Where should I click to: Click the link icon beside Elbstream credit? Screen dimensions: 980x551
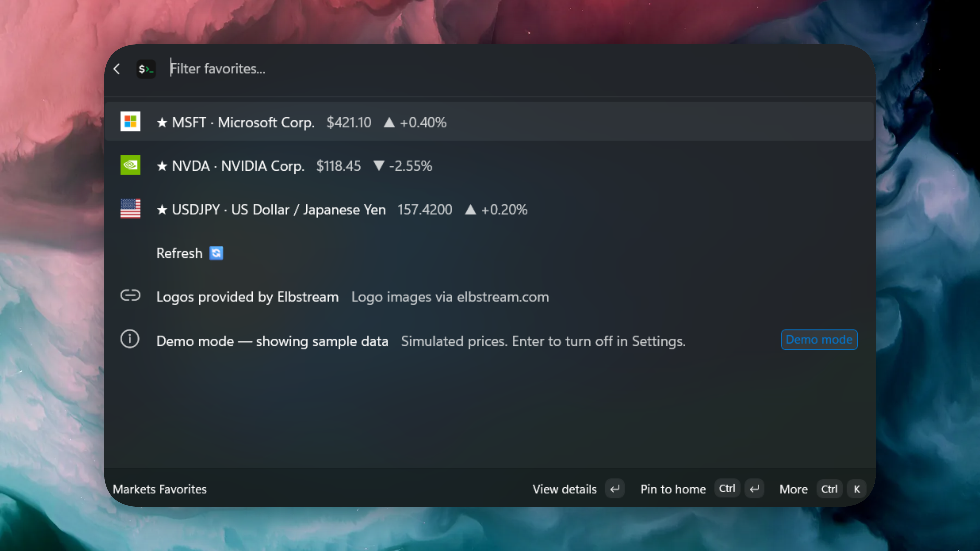[x=130, y=295]
